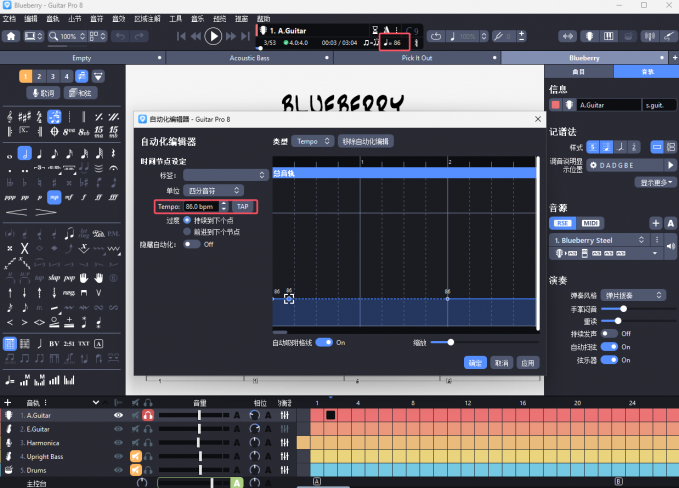
Task: Select the 持续到下个点 radio option
Action: point(188,219)
